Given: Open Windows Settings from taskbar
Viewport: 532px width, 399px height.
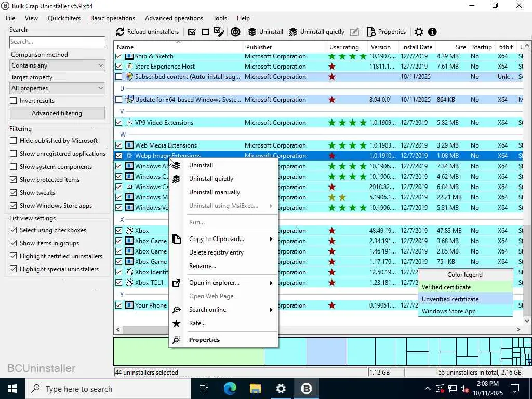Looking at the screenshot, I should tap(281, 389).
